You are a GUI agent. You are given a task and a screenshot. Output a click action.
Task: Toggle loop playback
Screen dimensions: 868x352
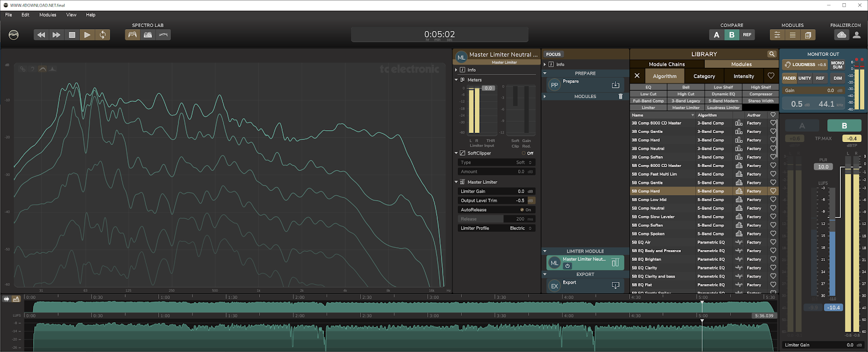103,35
